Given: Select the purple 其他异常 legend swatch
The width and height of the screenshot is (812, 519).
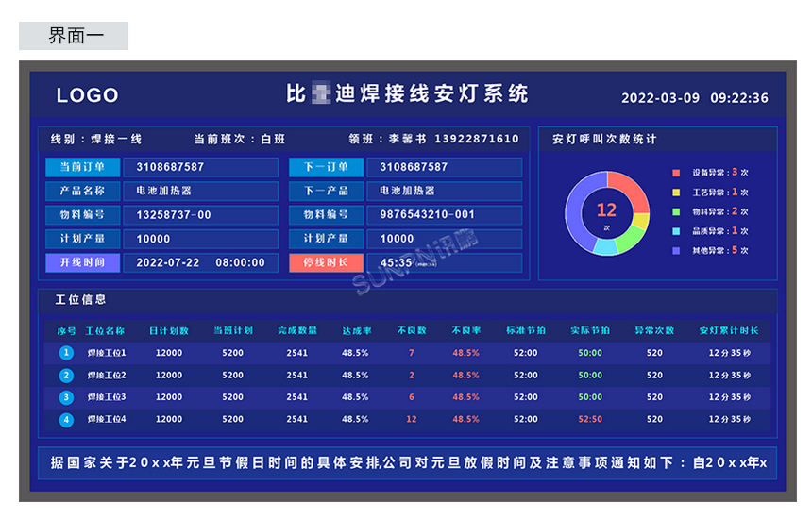Looking at the screenshot, I should pyautogui.click(x=676, y=251).
